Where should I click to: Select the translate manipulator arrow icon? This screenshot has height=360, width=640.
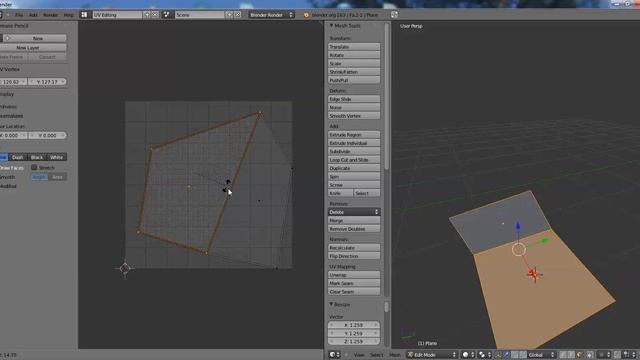(507, 355)
